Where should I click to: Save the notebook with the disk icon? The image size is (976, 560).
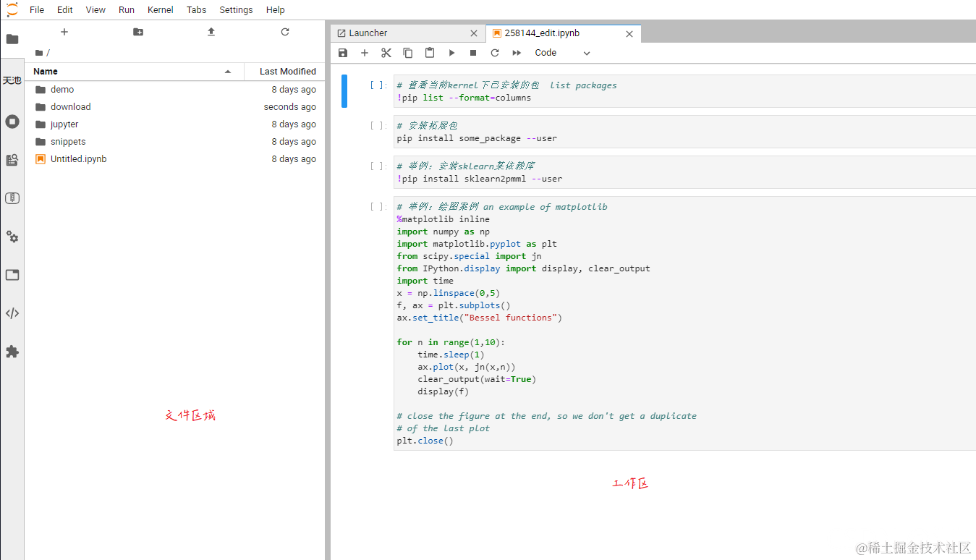click(343, 53)
